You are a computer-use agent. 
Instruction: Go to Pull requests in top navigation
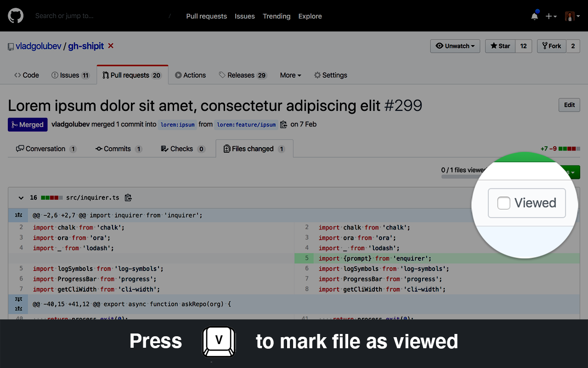coord(206,16)
